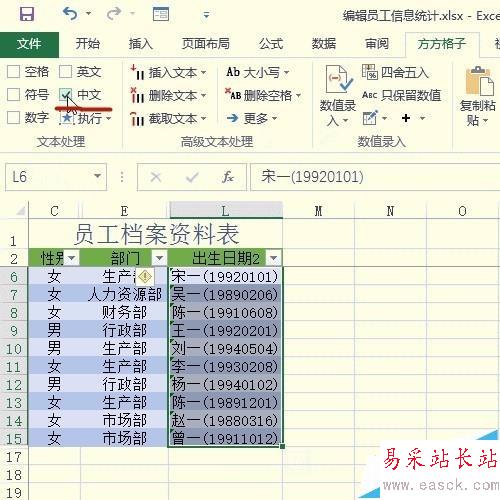Select the 财务部 cell
This screenshot has height=500, width=500.
[x=124, y=313]
